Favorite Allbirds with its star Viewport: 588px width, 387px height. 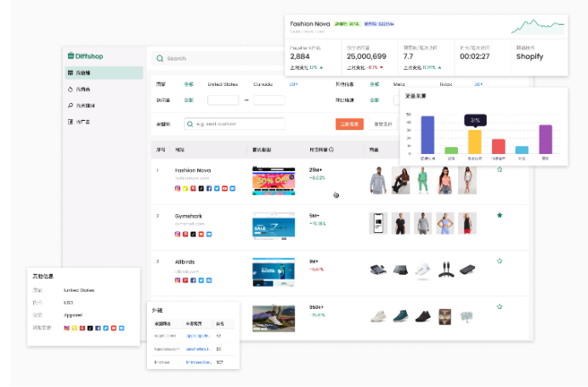500,261
